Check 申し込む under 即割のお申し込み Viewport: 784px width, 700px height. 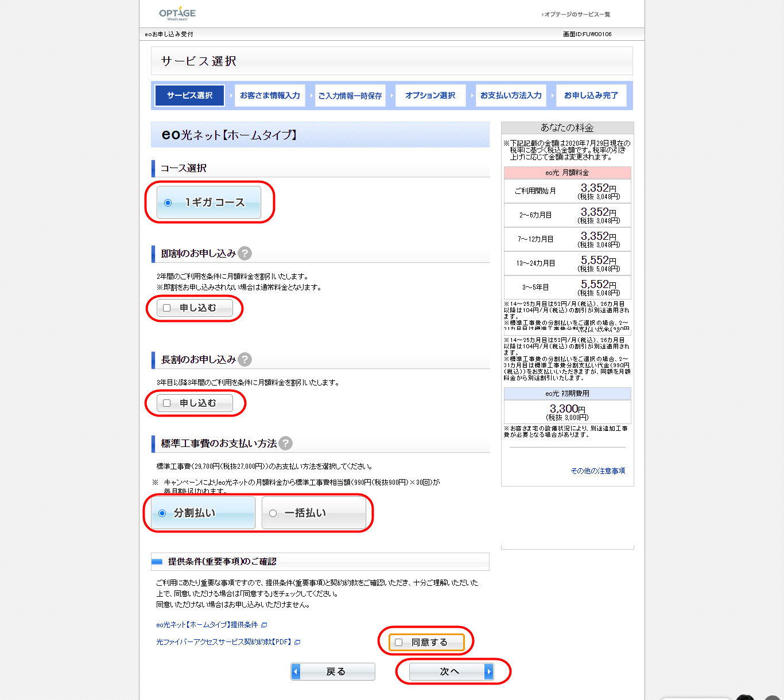tap(166, 308)
